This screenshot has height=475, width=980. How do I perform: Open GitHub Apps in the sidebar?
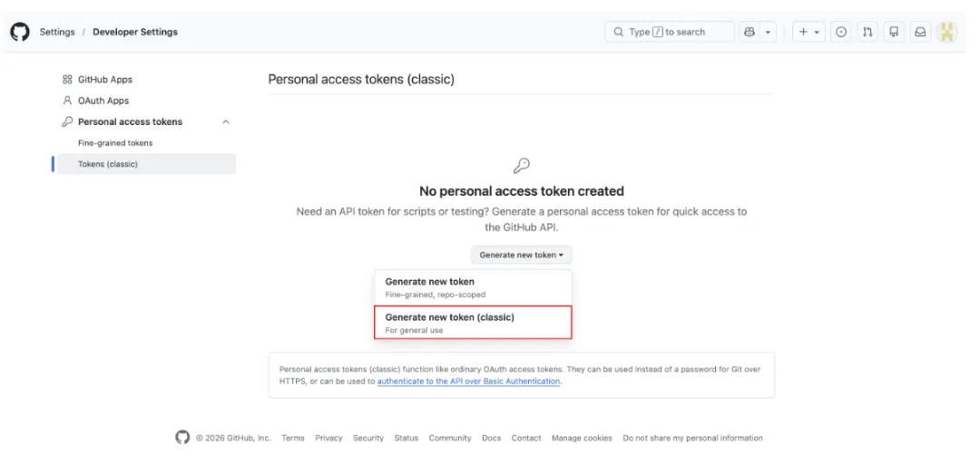(x=104, y=80)
